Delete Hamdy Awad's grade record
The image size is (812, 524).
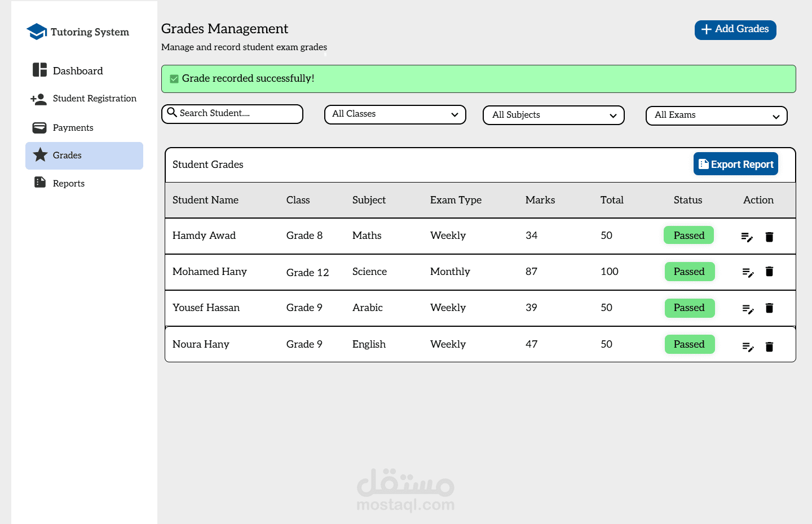point(769,237)
